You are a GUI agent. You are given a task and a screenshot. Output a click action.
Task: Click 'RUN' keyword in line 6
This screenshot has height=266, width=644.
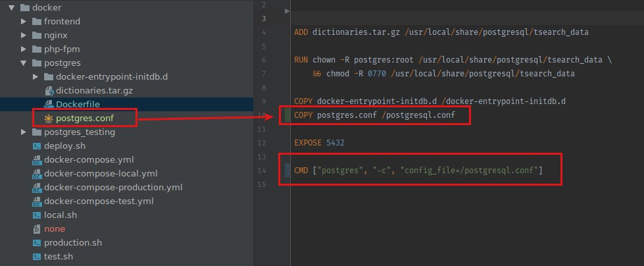[x=301, y=60]
